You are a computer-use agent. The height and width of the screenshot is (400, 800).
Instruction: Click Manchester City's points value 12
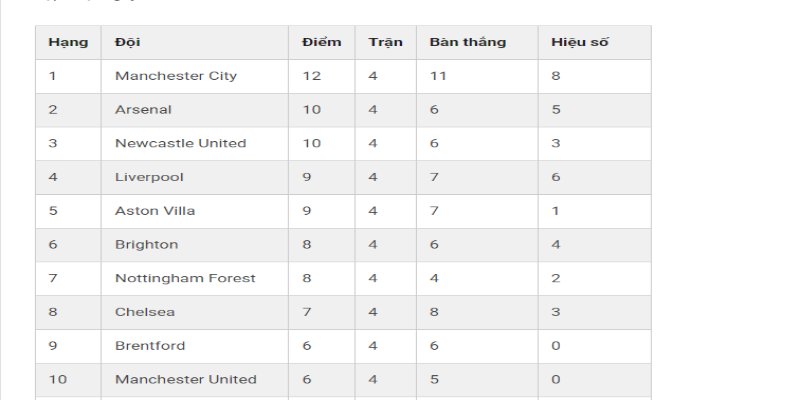(312, 76)
